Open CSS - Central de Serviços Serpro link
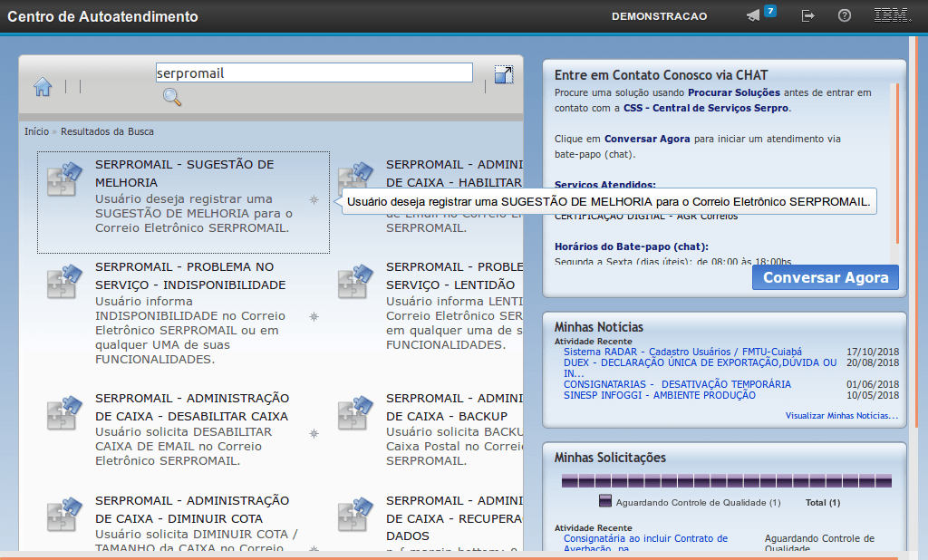 [x=706, y=108]
